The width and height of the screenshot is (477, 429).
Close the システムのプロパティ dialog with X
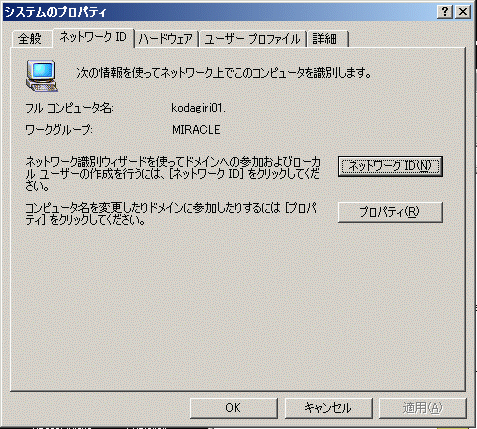tap(463, 12)
